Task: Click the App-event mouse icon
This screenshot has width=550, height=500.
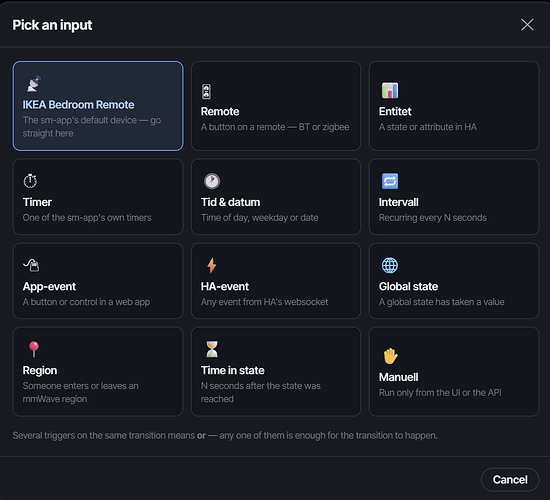Action: tap(32, 265)
